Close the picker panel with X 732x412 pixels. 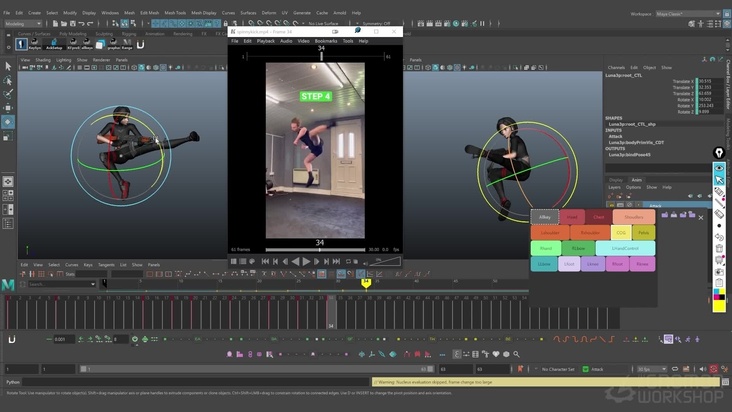tap(700, 217)
